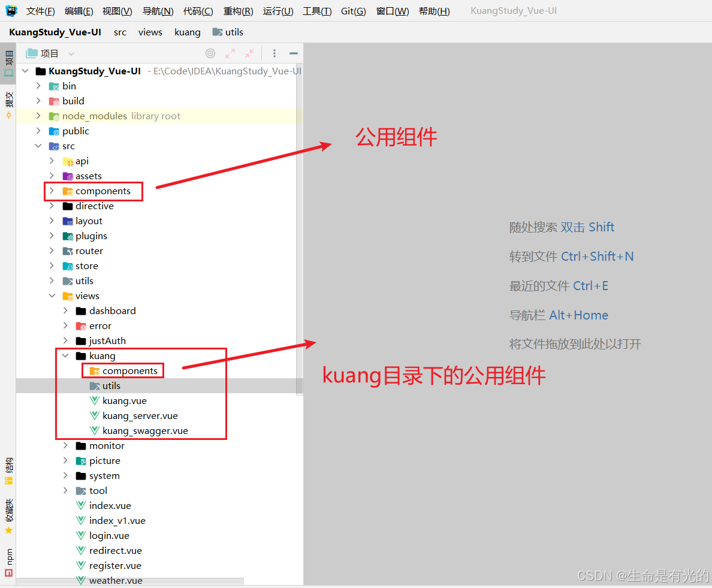Collapse the views folder chevron
Screen dimensions: 712x588
52,295
